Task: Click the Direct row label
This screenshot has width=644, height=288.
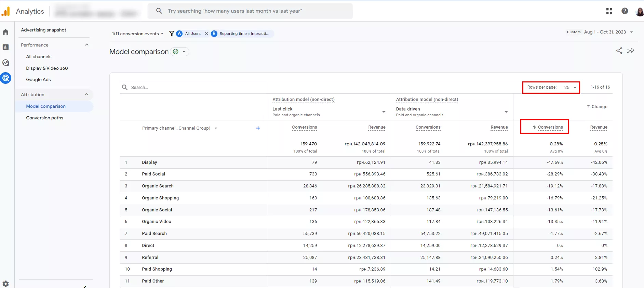Action: pyautogui.click(x=148, y=246)
